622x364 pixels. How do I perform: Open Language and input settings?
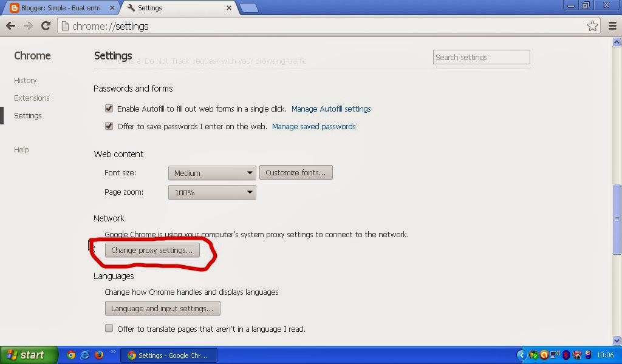(163, 309)
